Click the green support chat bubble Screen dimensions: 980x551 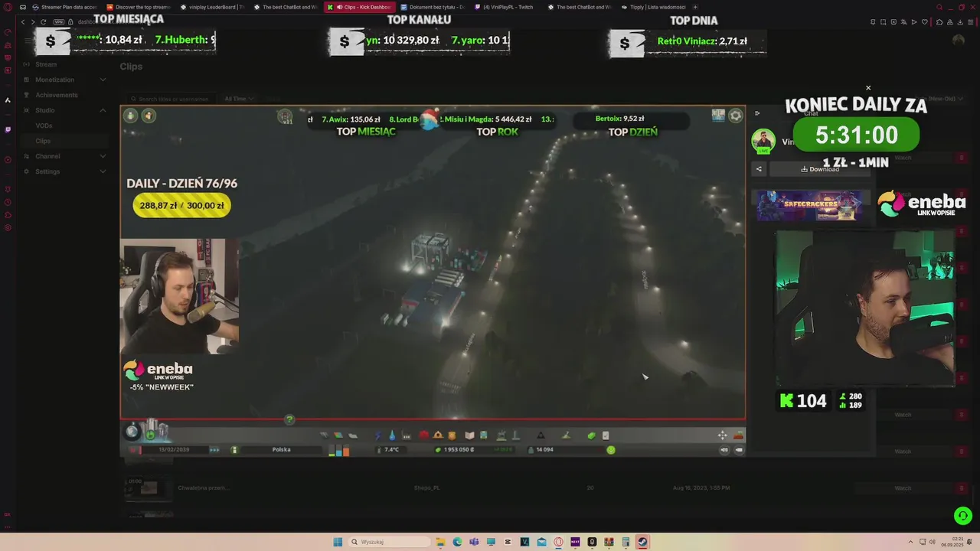click(963, 515)
